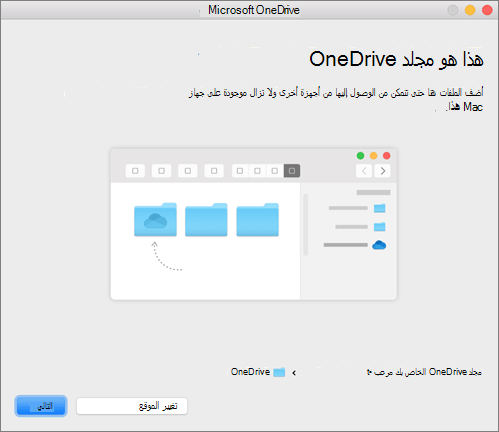
Task: Click the path chevron before OneDrive folder
Action: 294,373
